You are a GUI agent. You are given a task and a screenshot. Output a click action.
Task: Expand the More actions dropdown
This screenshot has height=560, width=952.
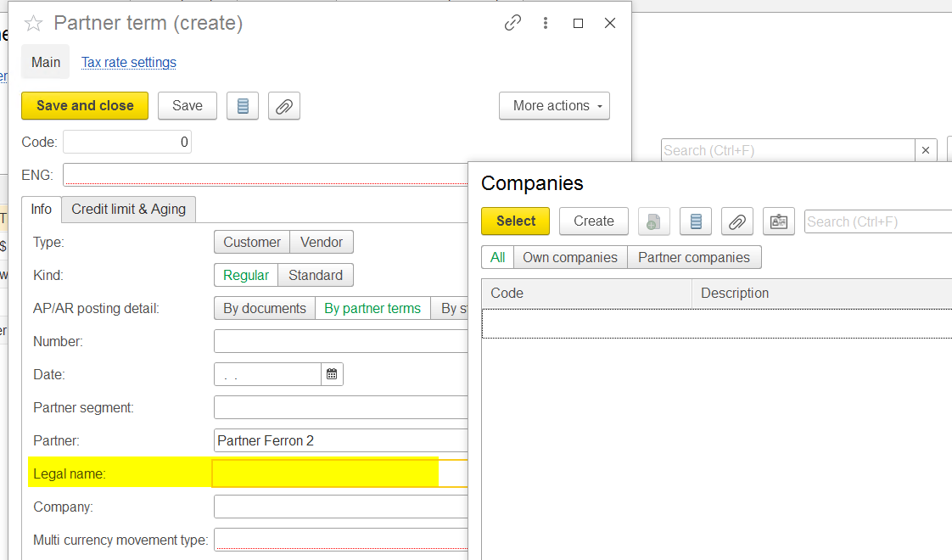click(x=554, y=106)
